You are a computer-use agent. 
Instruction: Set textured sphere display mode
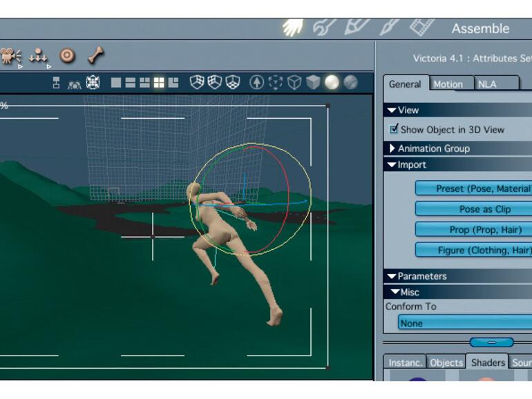tap(350, 82)
